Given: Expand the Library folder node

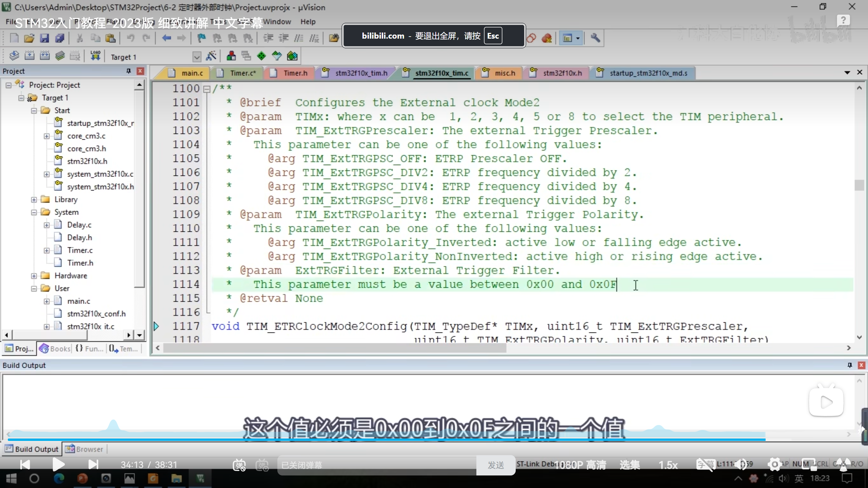Looking at the screenshot, I should click(x=34, y=200).
